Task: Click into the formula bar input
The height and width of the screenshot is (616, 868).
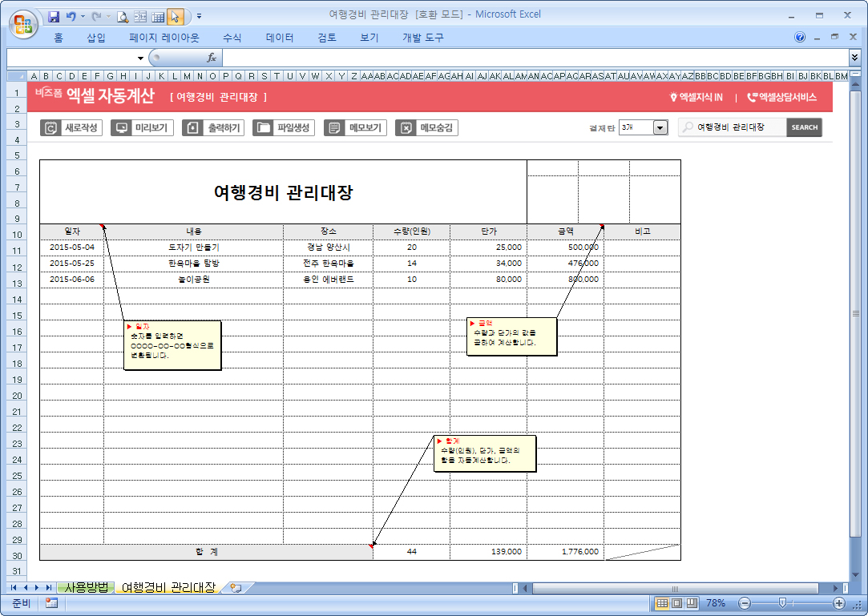Action: pyautogui.click(x=535, y=58)
